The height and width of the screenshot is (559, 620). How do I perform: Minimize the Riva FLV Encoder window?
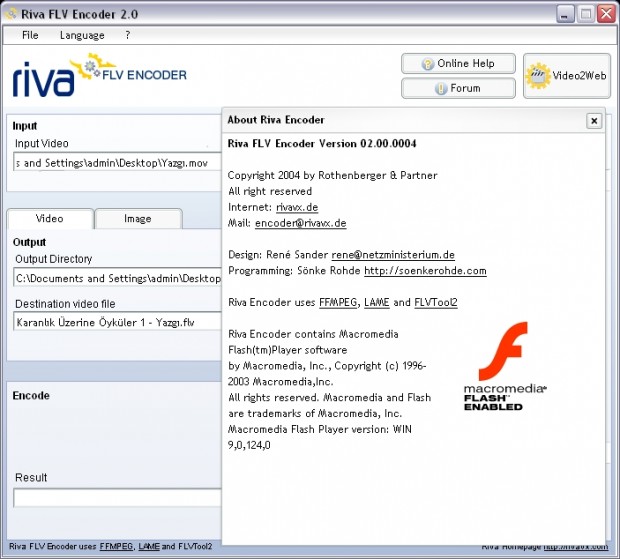tap(565, 14)
